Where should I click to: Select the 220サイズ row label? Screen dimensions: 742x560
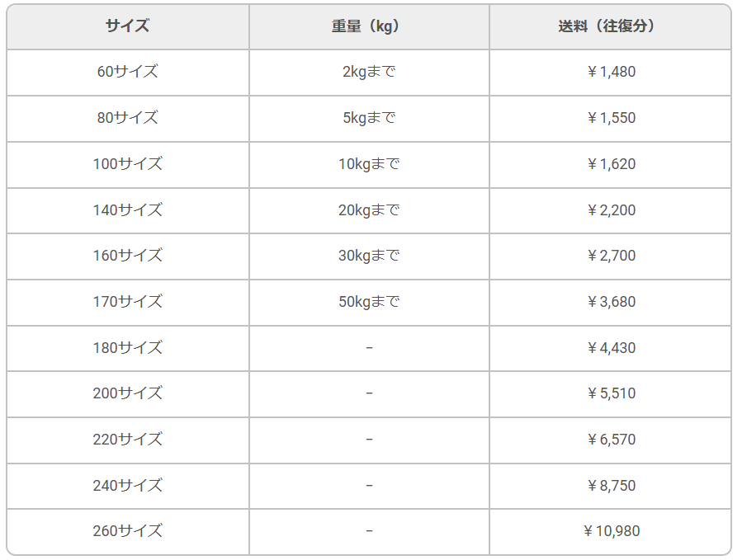coord(127,440)
